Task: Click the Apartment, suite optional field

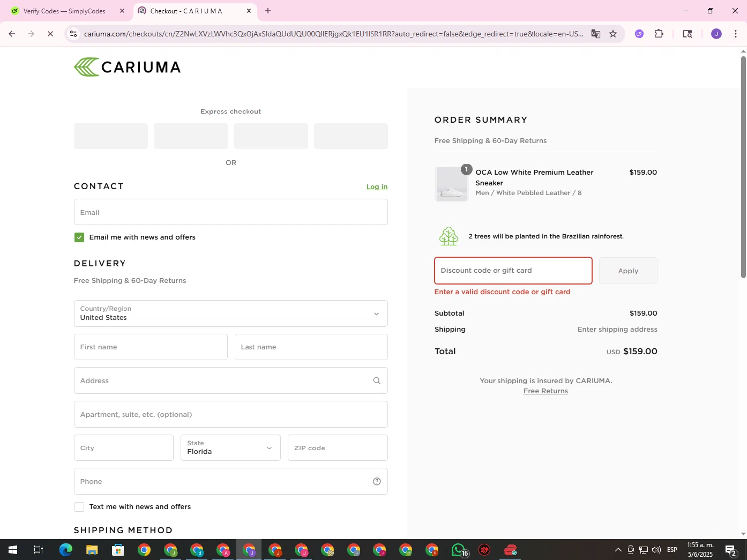Action: (231, 414)
